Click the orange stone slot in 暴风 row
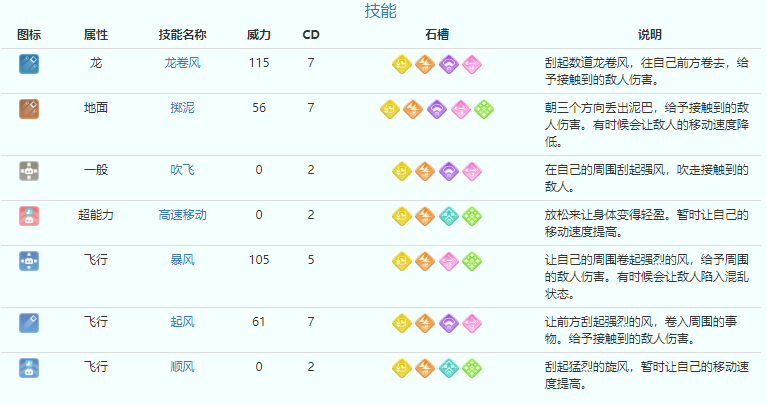767x404 pixels. [425, 261]
